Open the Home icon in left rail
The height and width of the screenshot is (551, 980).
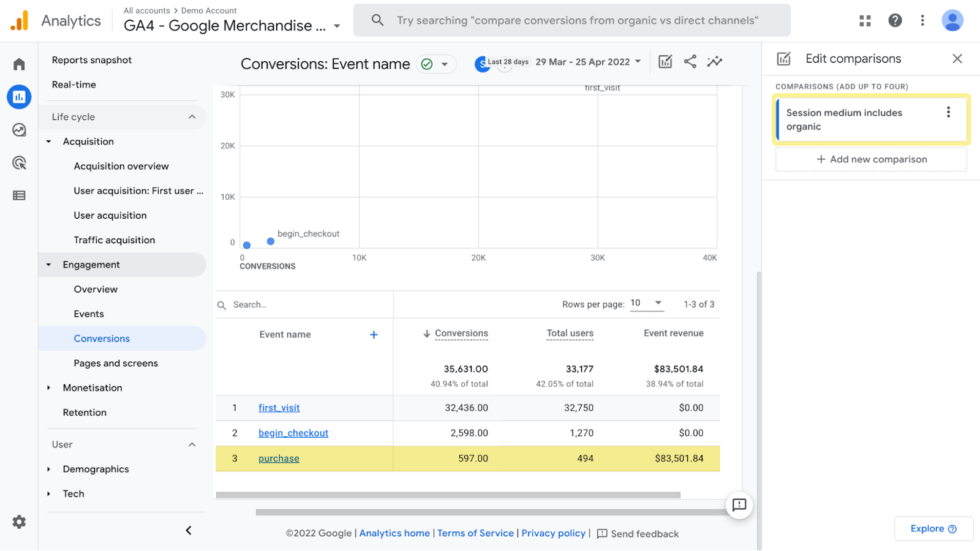point(19,64)
